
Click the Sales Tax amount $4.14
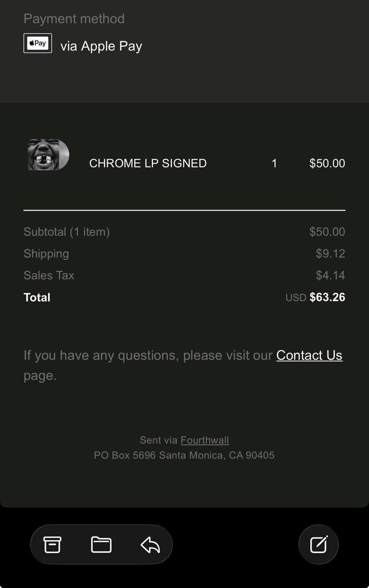(330, 275)
